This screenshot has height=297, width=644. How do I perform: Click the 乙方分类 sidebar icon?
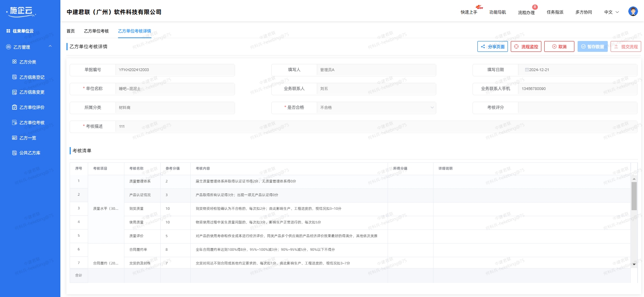pos(14,62)
